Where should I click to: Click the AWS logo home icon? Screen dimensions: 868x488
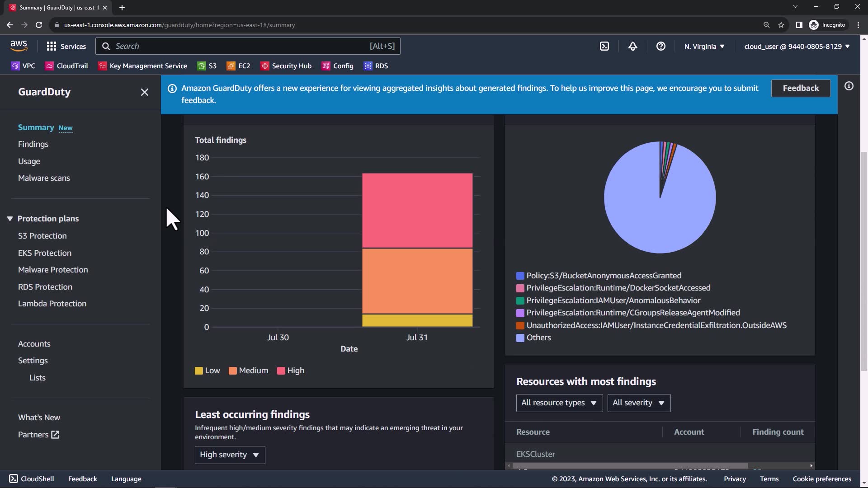tap(19, 46)
